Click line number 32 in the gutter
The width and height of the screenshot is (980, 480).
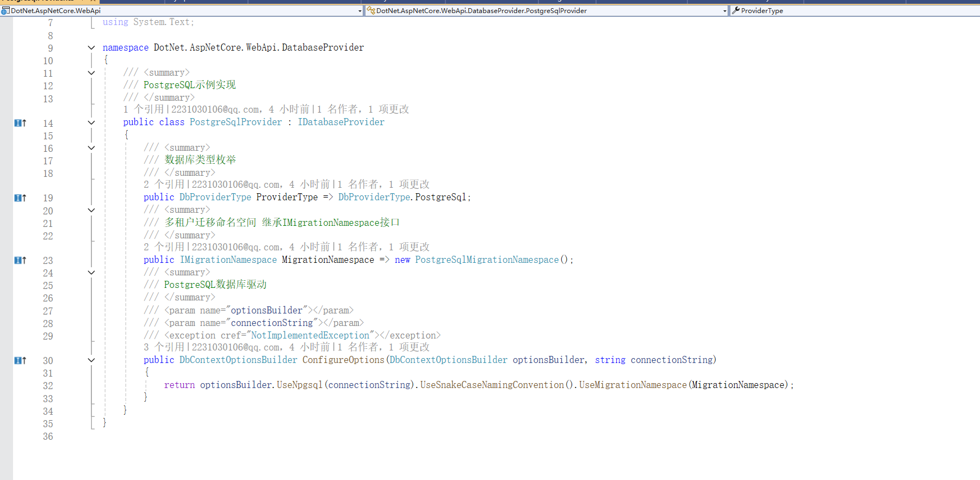[x=48, y=386]
